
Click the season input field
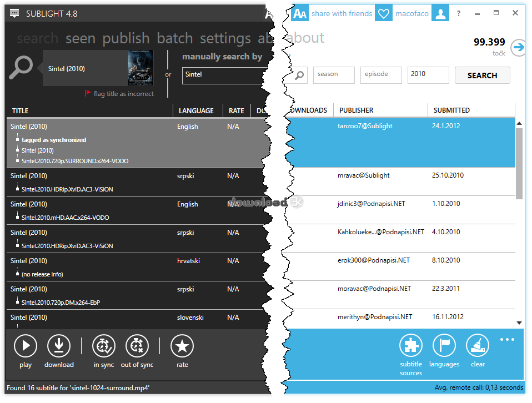(x=334, y=74)
